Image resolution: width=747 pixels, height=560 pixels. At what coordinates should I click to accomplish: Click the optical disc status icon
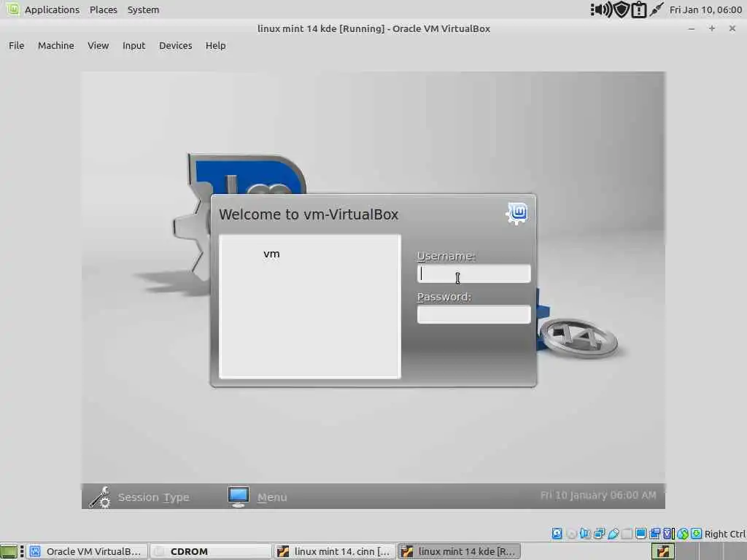[571, 534]
